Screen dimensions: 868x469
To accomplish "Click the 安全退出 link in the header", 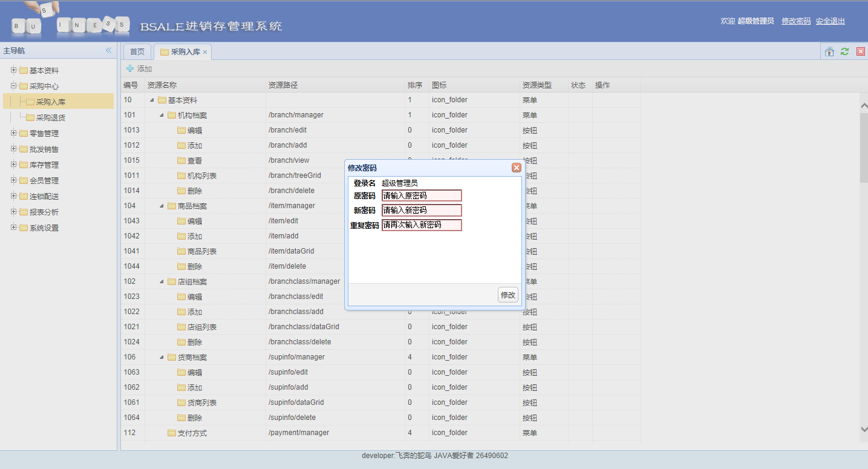I will pos(830,21).
